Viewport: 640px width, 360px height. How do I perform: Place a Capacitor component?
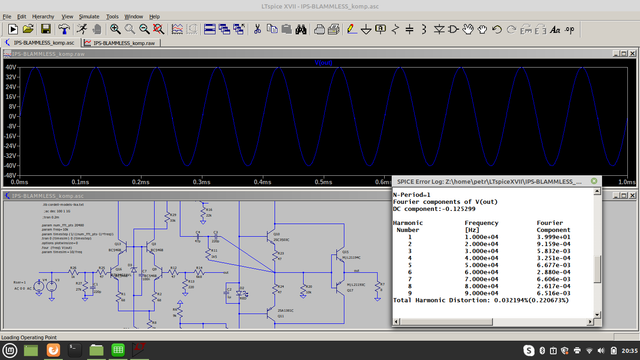coord(409,29)
